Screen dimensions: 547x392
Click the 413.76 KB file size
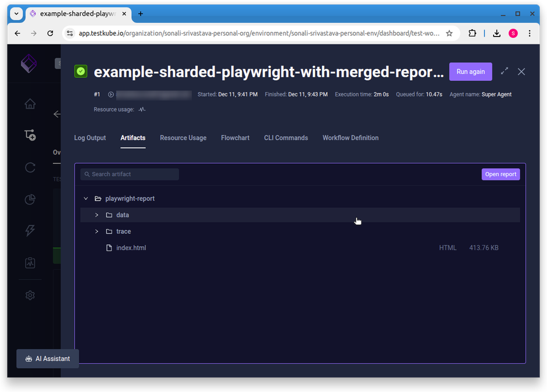click(x=484, y=248)
